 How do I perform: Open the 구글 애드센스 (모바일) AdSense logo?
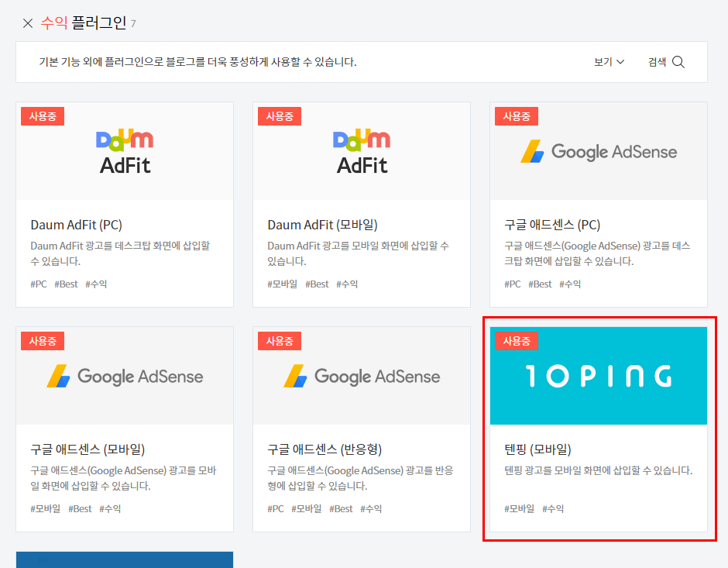(x=125, y=376)
